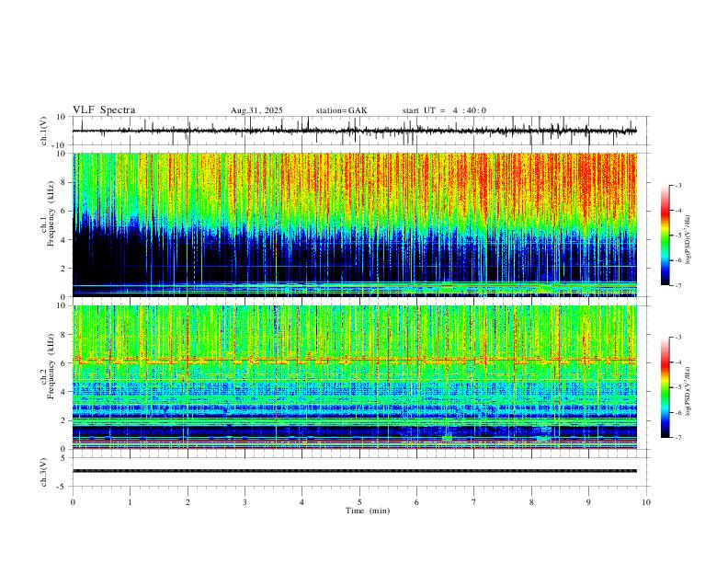
Task: Click the date text "Aug.31, 2025"
Action: point(256,110)
